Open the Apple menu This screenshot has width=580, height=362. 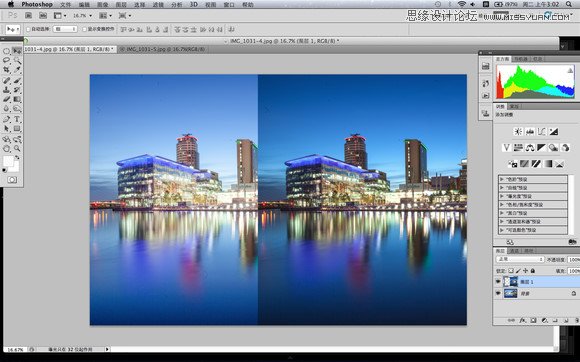click(x=11, y=4)
